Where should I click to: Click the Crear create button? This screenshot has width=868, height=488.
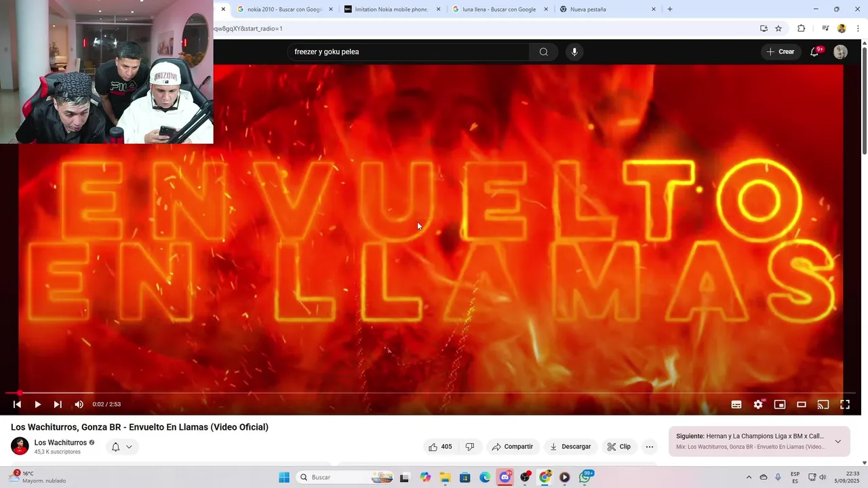(781, 52)
